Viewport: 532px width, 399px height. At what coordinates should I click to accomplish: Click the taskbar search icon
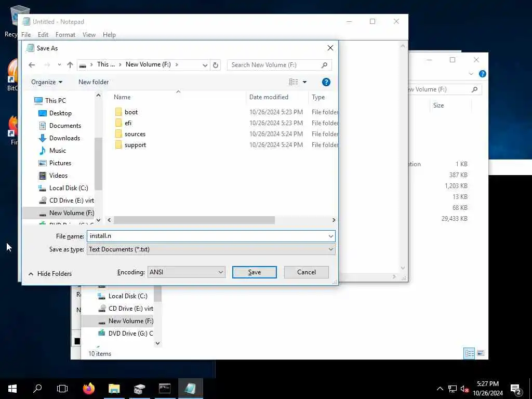point(37,389)
